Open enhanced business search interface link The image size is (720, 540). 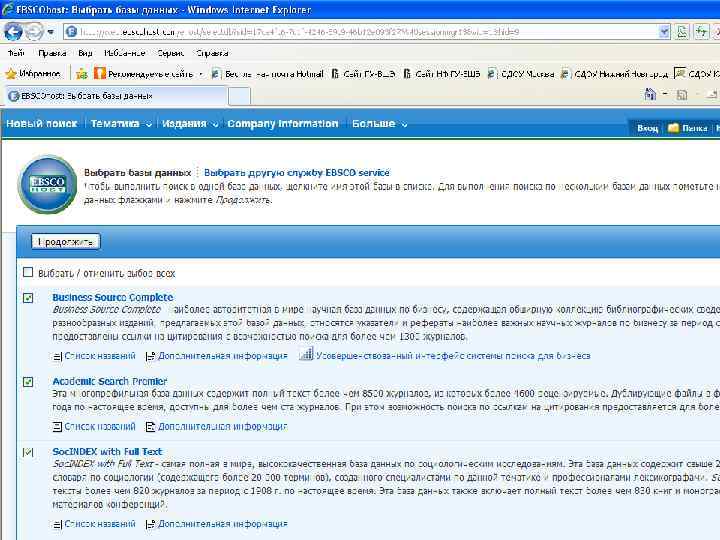coord(453,356)
